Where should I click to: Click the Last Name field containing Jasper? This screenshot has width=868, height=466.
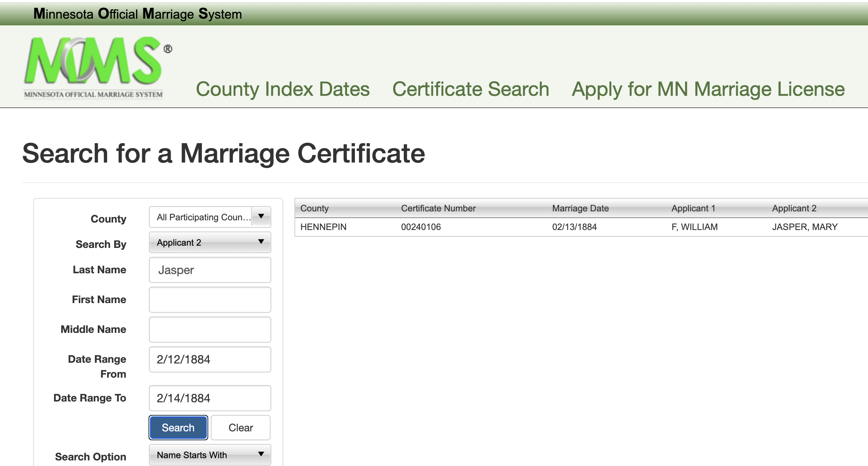(x=210, y=270)
